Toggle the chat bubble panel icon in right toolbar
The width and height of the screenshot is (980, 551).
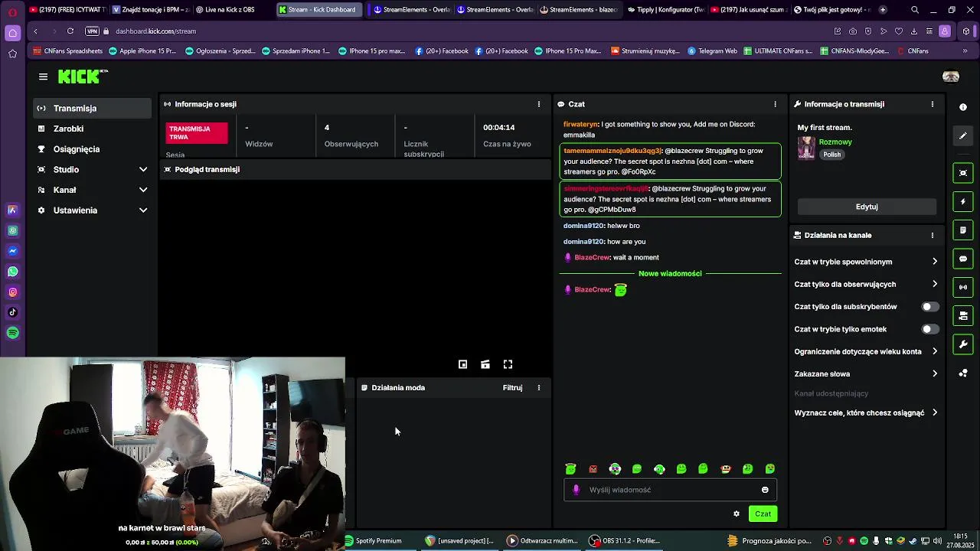963,259
